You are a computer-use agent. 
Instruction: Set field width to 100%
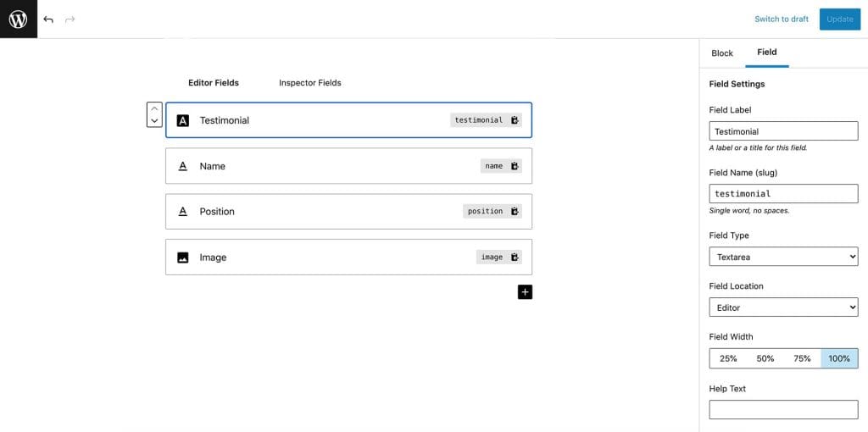pos(839,358)
